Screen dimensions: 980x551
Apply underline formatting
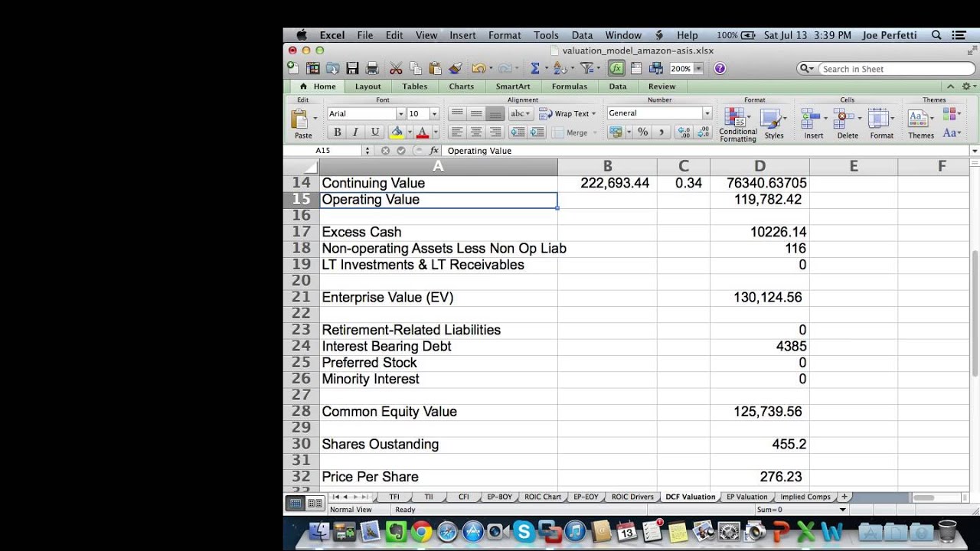[x=375, y=132]
